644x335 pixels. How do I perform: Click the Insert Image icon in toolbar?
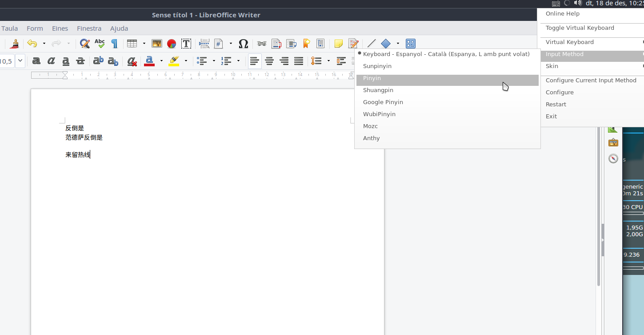tap(157, 44)
